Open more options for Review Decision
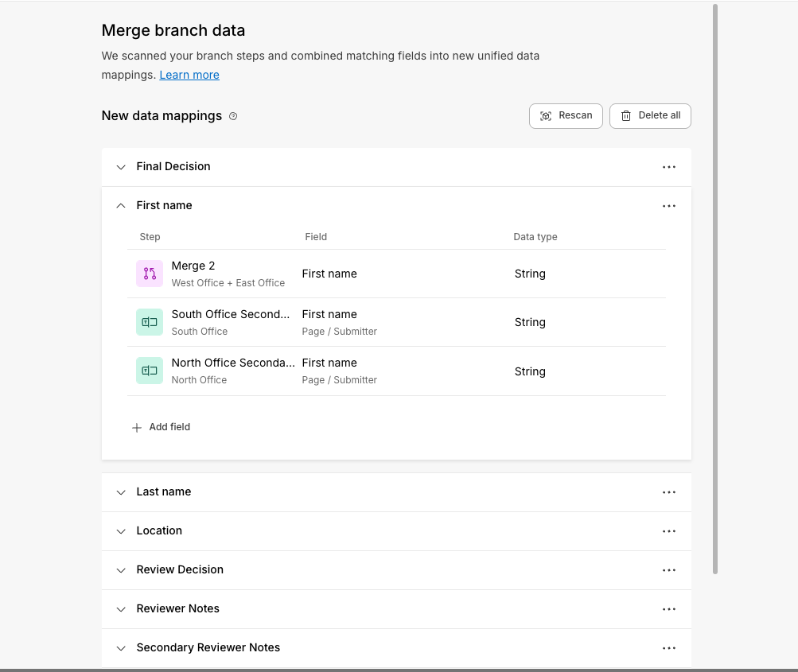The width and height of the screenshot is (798, 672). [x=669, y=569]
